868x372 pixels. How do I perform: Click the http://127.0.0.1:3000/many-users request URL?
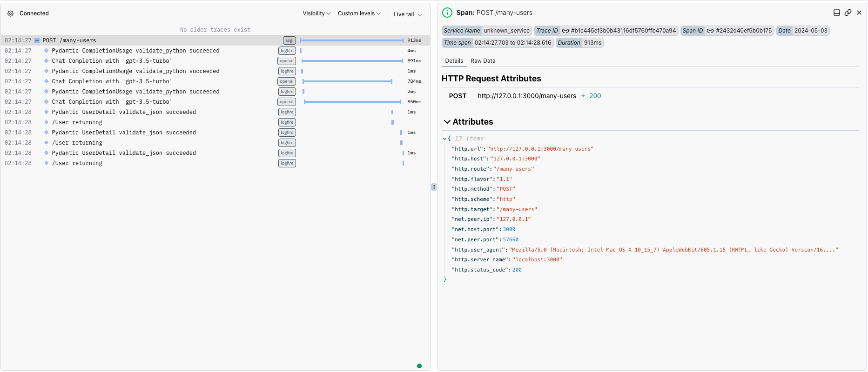coord(526,96)
